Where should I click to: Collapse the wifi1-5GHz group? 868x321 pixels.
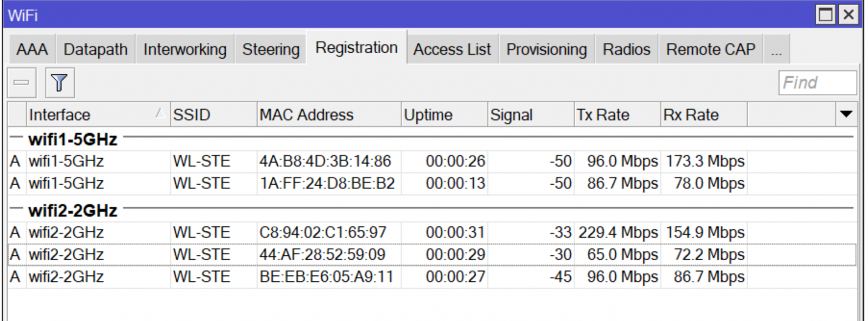click(16, 137)
